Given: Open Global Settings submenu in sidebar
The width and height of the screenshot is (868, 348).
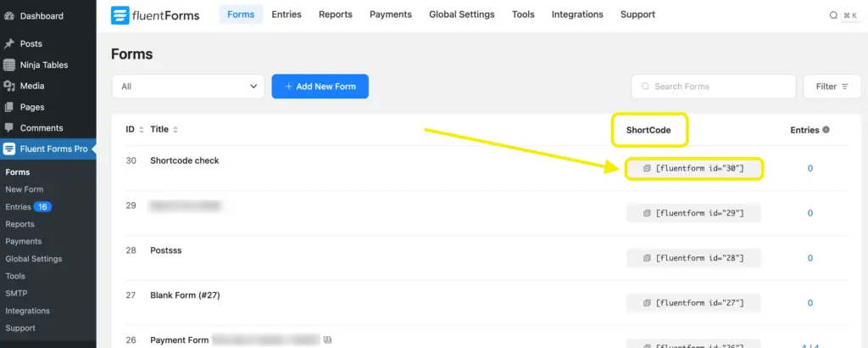Looking at the screenshot, I should [x=34, y=259].
